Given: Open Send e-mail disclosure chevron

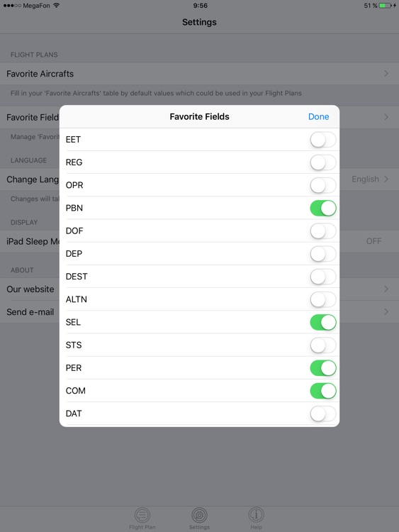Looking at the screenshot, I should pyautogui.click(x=386, y=312).
